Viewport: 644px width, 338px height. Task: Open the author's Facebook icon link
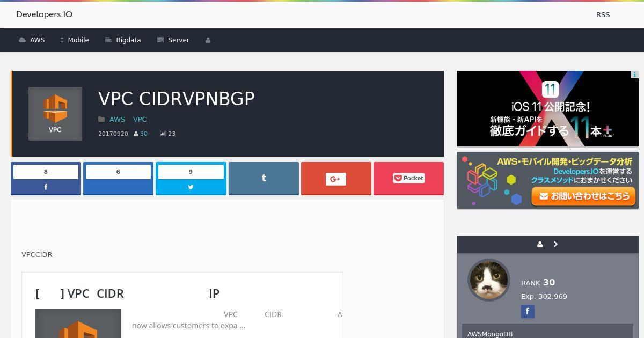[528, 311]
